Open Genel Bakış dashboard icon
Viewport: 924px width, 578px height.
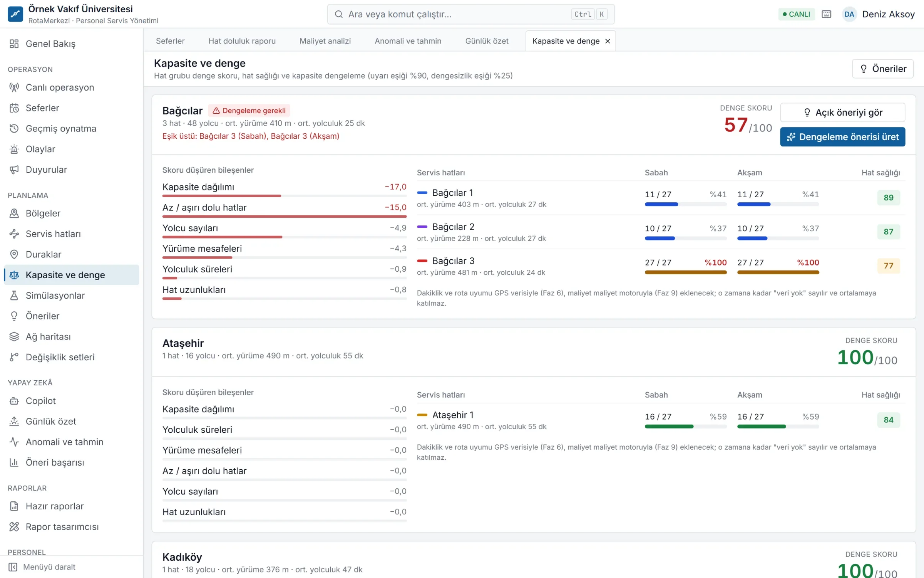coord(14,44)
